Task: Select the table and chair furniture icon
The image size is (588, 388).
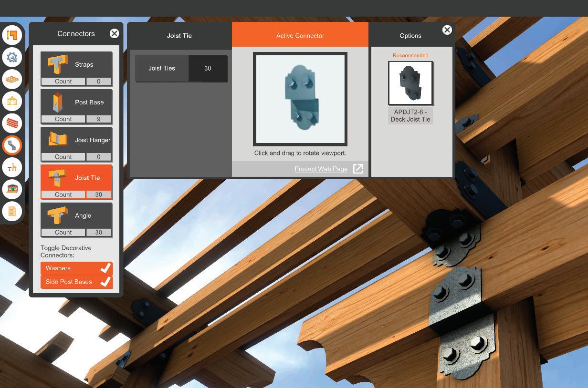Action: [x=12, y=167]
